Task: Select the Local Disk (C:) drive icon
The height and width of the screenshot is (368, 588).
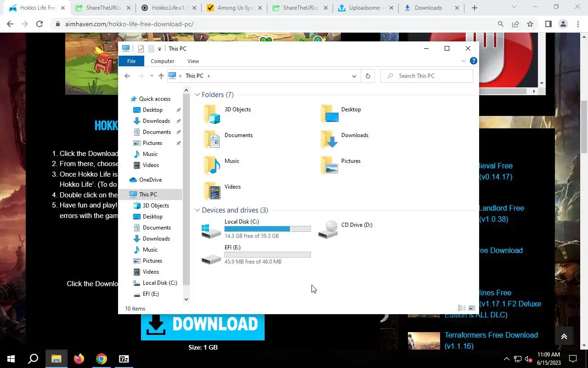Action: pos(211,230)
